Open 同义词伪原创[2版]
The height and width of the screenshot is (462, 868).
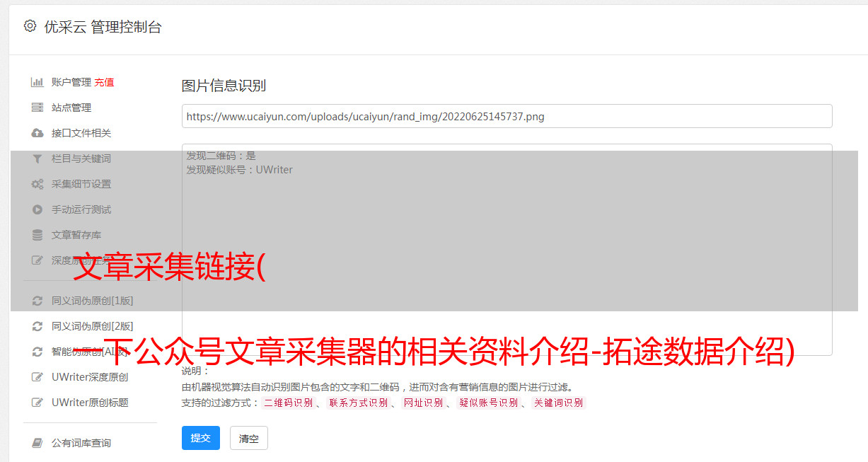[x=92, y=326]
